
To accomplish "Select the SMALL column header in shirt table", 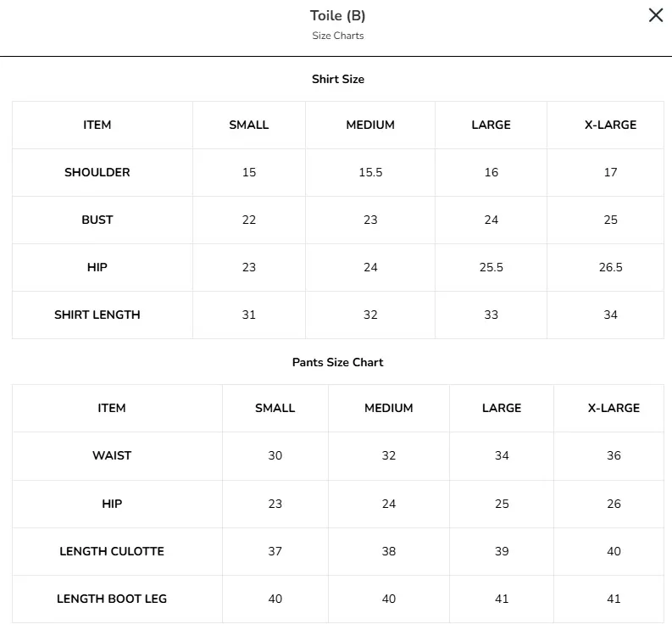I will pyautogui.click(x=248, y=125).
